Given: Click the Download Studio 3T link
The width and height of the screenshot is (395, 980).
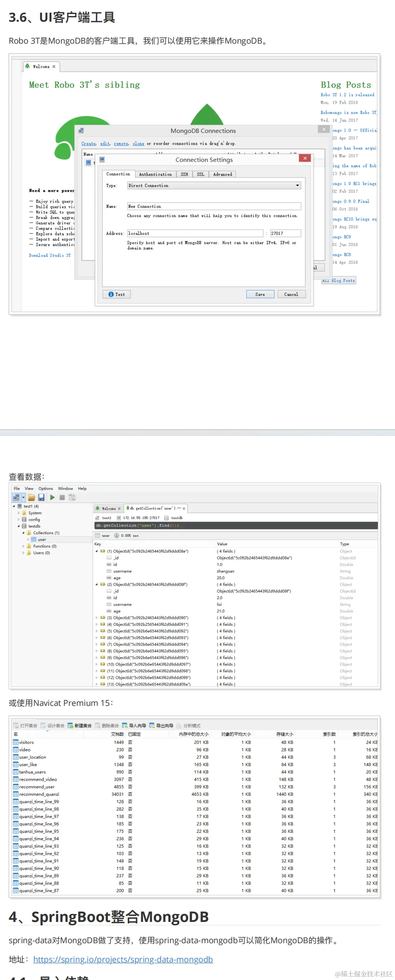Looking at the screenshot, I should 50,255.
